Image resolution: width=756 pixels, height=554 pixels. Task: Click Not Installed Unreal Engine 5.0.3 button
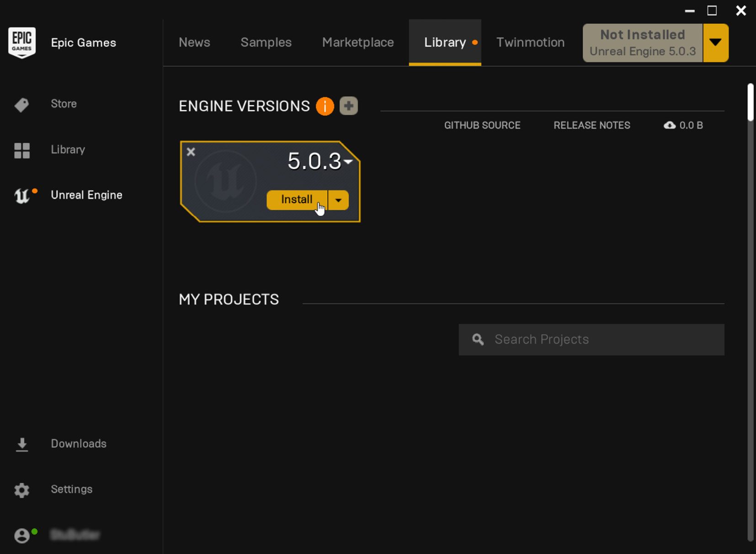tap(643, 43)
